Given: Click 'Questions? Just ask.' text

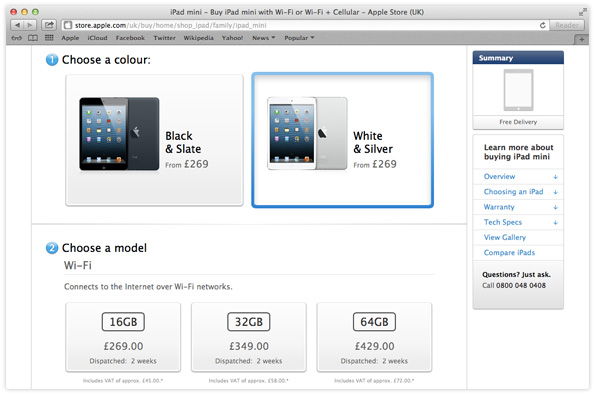Looking at the screenshot, I should point(516,274).
